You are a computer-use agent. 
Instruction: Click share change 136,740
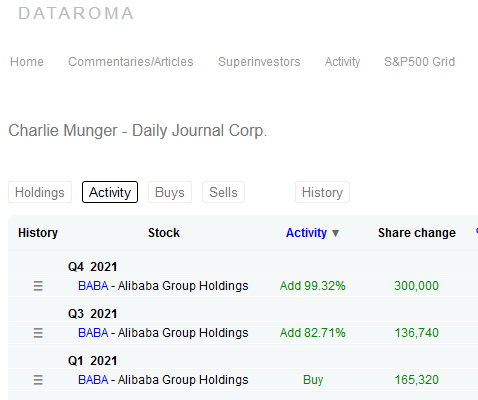pyautogui.click(x=417, y=333)
